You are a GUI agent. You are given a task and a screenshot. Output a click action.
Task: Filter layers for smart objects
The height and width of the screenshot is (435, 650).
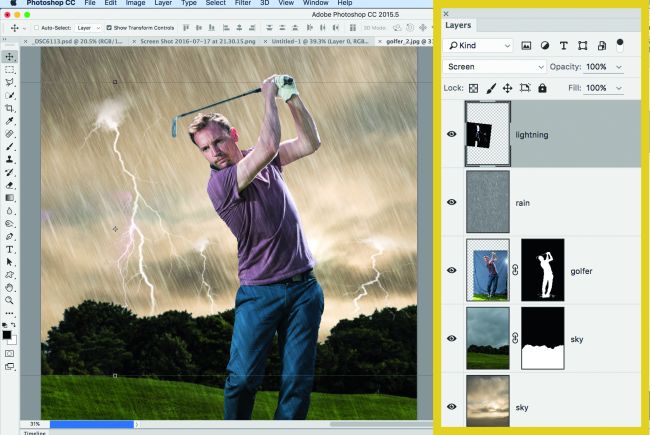pos(602,46)
